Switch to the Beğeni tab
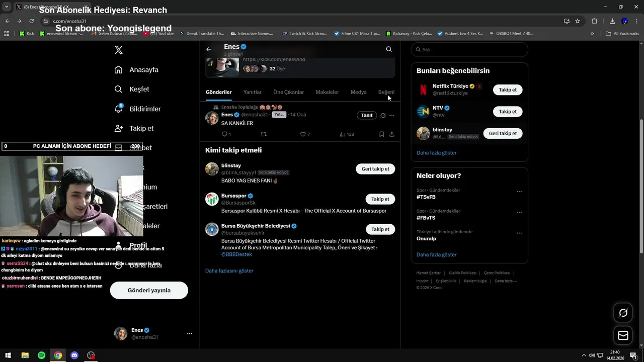Viewport: 644px width, 362px height. 386,92
